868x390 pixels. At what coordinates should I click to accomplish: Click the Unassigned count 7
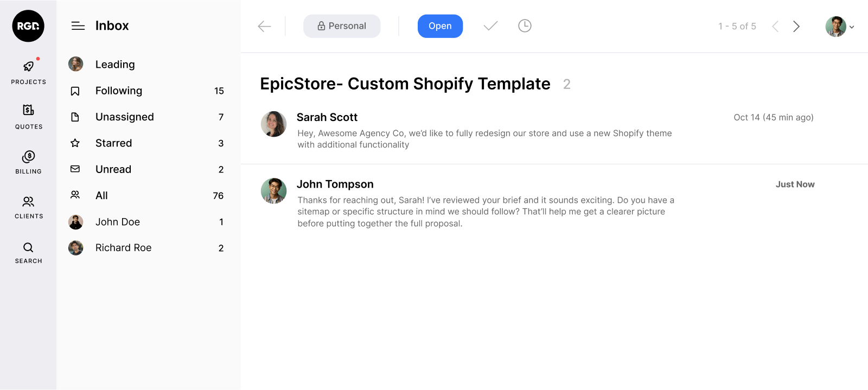[x=221, y=117]
